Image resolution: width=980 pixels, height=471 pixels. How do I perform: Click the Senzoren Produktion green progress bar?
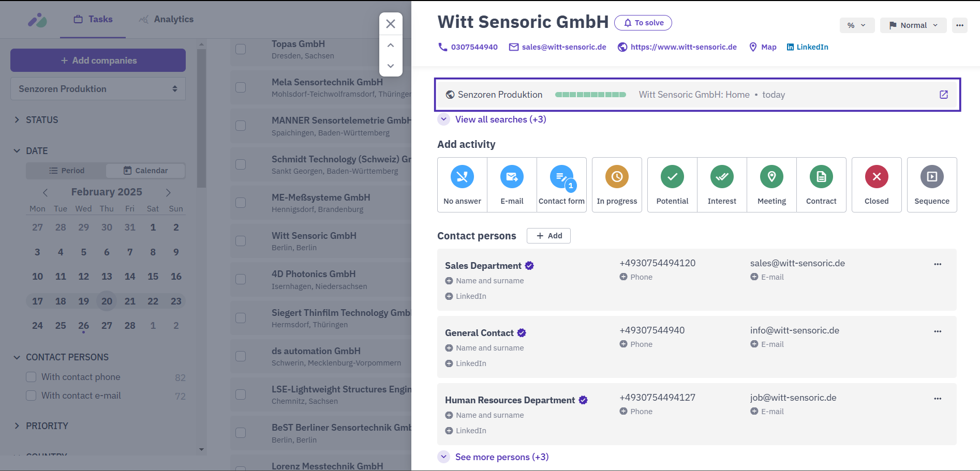tap(590, 95)
